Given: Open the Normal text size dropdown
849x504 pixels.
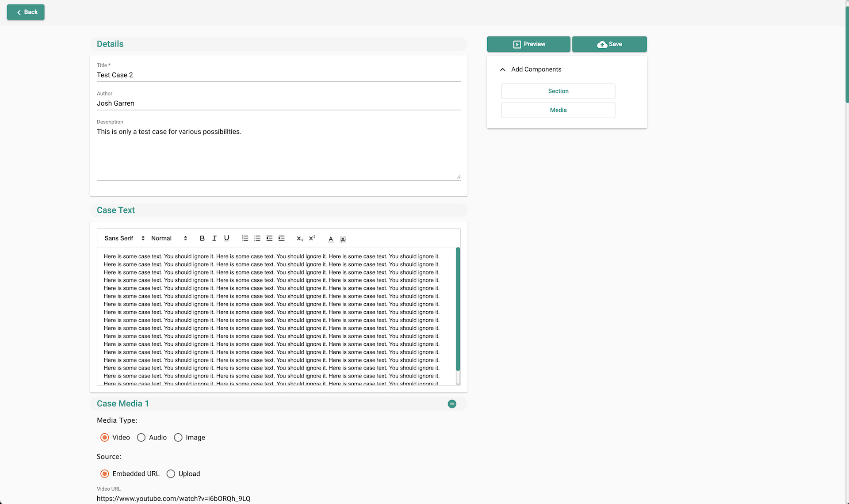Looking at the screenshot, I should (x=169, y=238).
